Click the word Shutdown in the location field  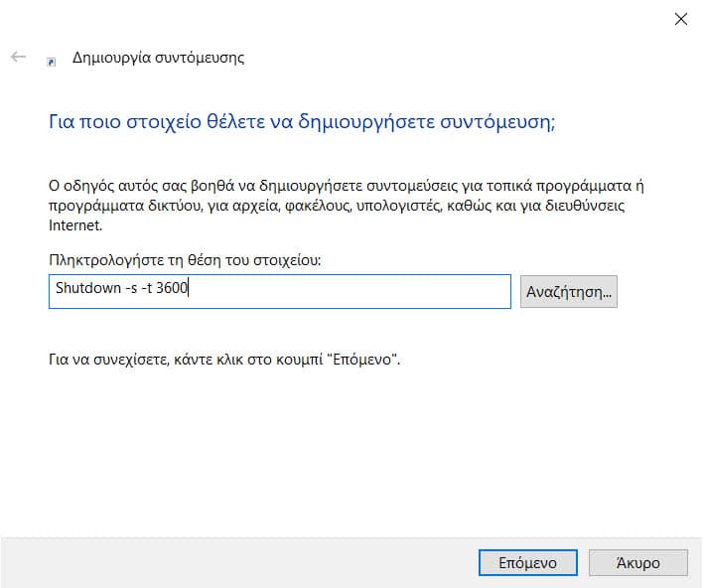pos(83,291)
